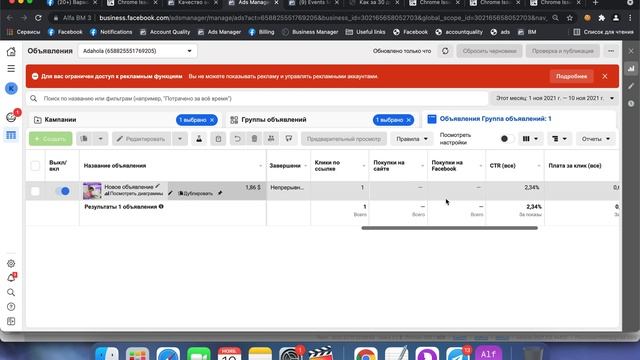Click the horizontal scrollbar under the table

point(449,228)
